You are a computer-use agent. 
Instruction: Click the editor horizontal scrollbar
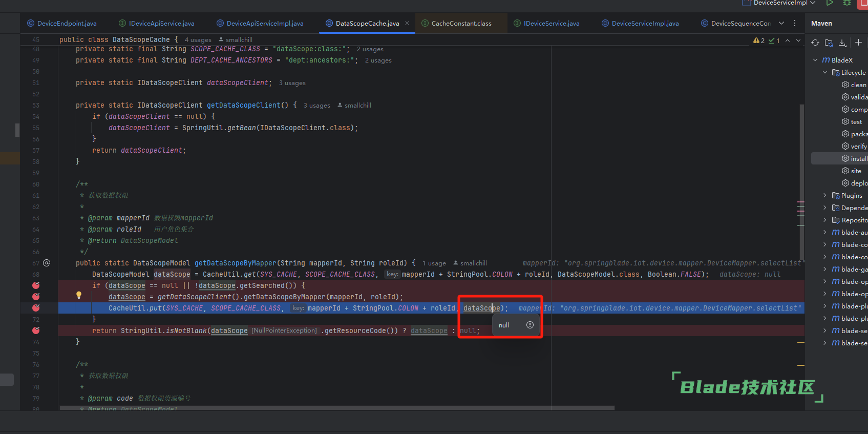coord(337,408)
